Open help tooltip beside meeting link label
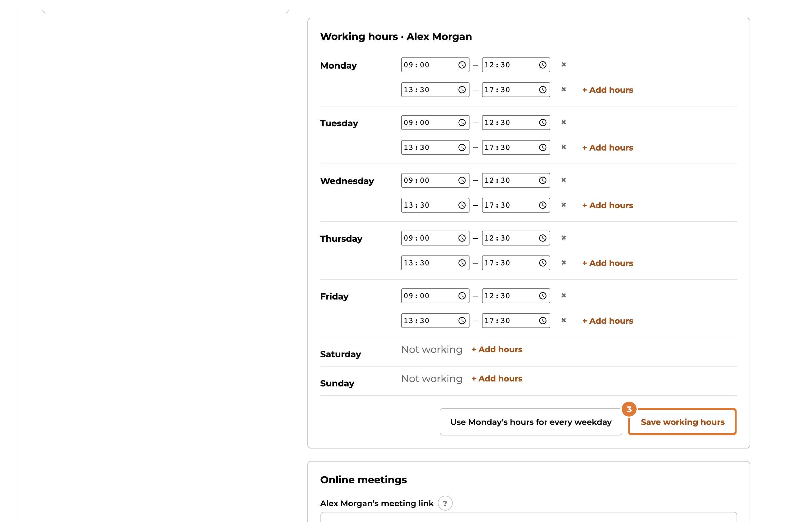Screen dimensions: 785x532 point(445,503)
